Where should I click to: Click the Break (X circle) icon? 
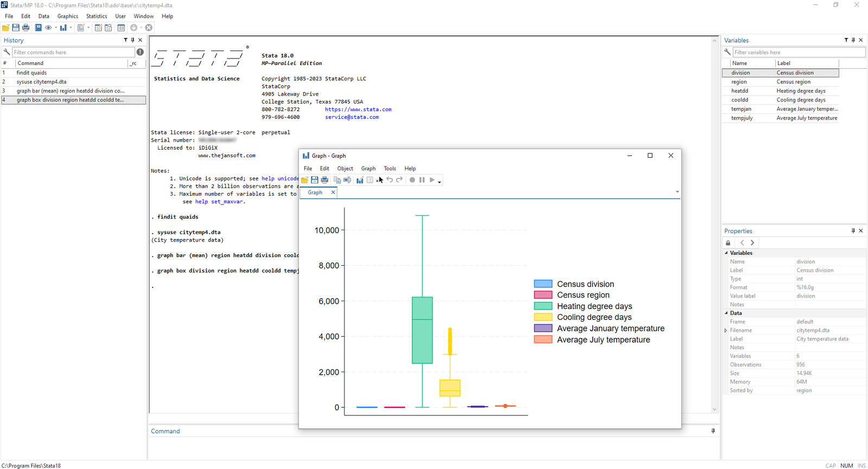pos(149,28)
